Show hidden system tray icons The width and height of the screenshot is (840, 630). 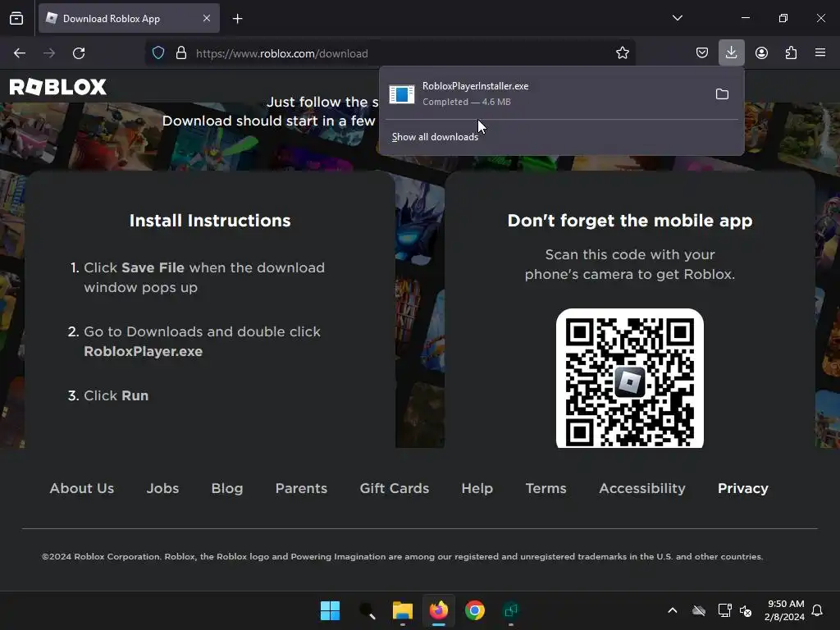673,610
